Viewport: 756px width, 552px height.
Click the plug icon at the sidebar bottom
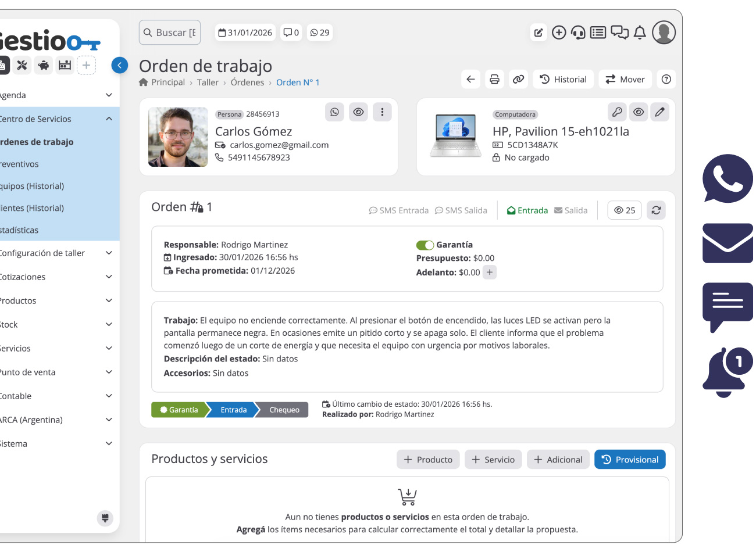click(105, 518)
